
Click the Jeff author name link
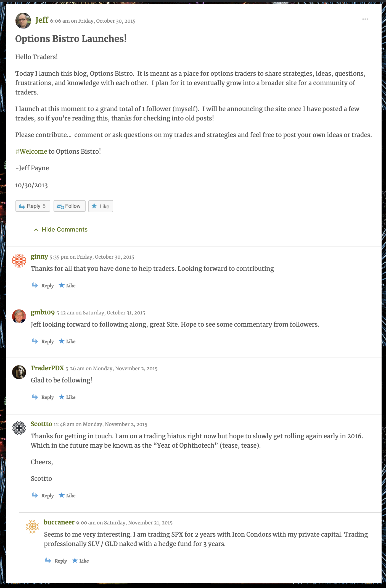pyautogui.click(x=42, y=20)
